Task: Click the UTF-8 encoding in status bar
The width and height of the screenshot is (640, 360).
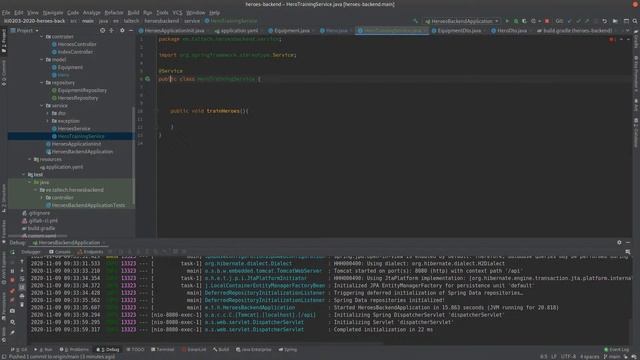Action: click(x=568, y=356)
